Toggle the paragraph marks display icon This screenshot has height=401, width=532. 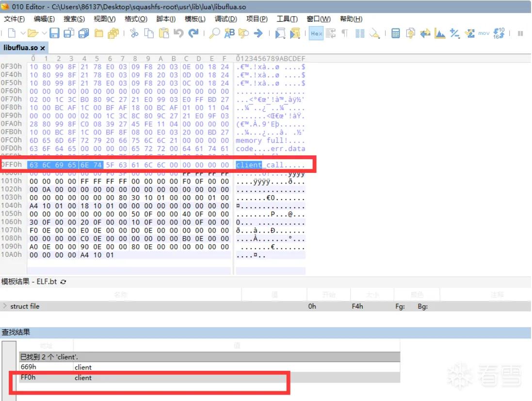click(x=345, y=33)
